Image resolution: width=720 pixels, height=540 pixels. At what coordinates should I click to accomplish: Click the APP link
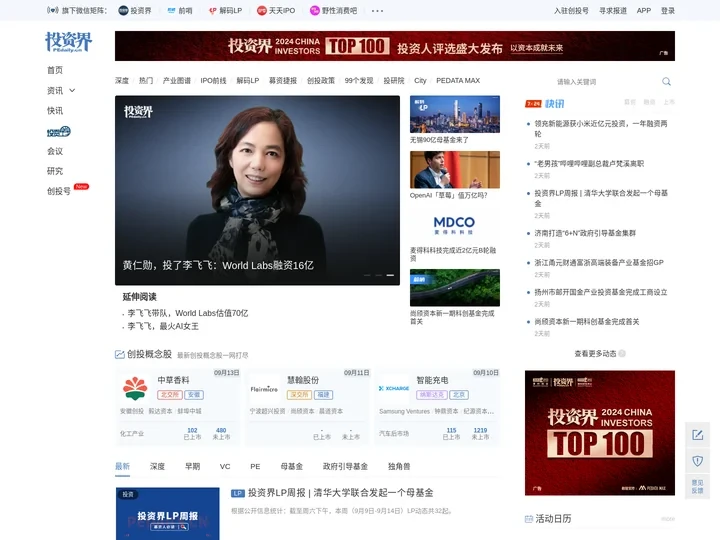pyautogui.click(x=644, y=11)
